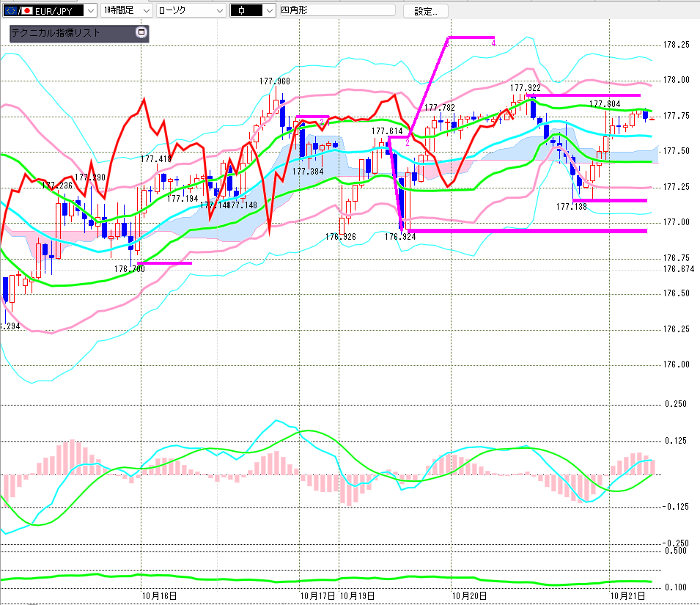Click the 四角形 shape field
The width and height of the screenshot is (700, 605).
click(337, 10)
